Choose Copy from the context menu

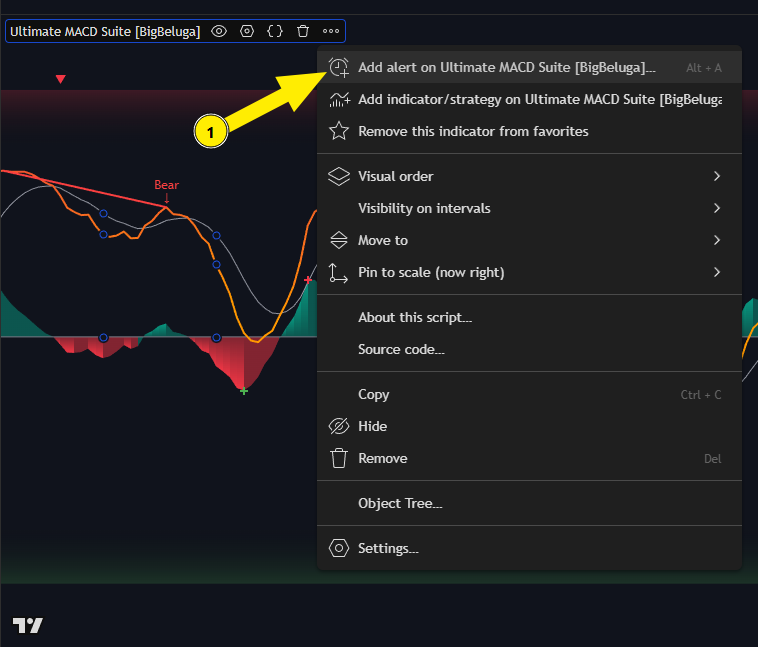pyautogui.click(x=374, y=394)
